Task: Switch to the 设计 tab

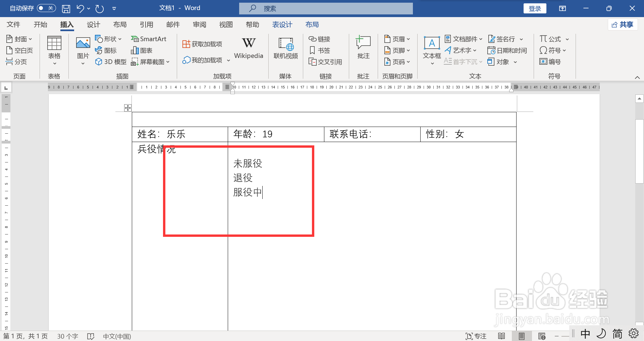Action: coord(93,24)
